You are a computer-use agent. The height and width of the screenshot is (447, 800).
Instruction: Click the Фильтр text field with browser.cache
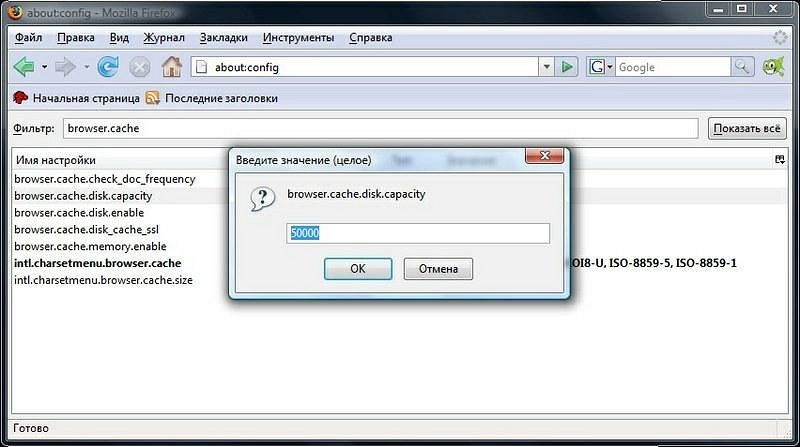(381, 129)
